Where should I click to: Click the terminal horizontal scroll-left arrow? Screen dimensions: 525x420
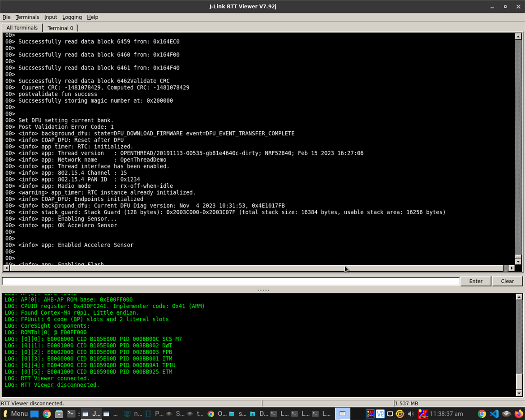click(x=6, y=268)
